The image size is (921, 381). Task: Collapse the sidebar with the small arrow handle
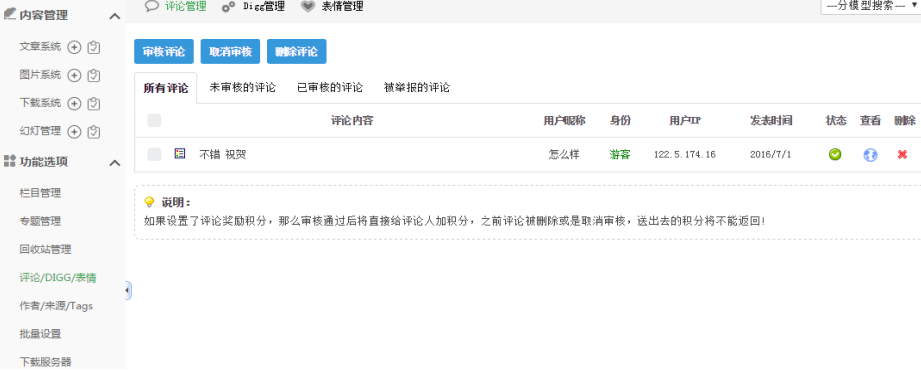128,290
